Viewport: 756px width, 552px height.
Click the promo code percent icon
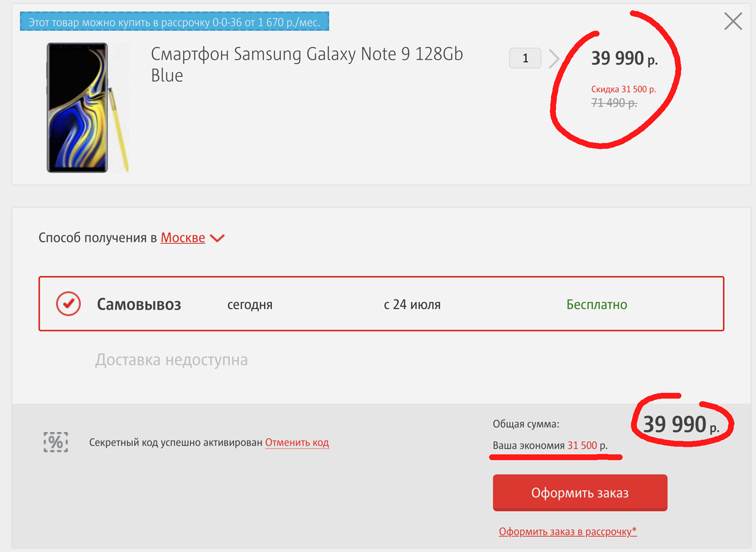[55, 442]
